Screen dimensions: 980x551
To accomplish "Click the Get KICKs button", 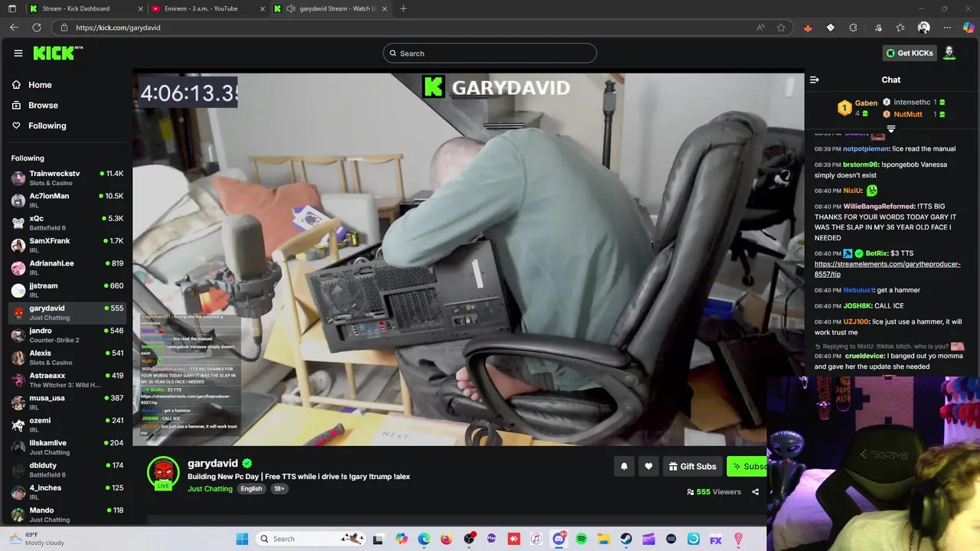I will coord(910,53).
